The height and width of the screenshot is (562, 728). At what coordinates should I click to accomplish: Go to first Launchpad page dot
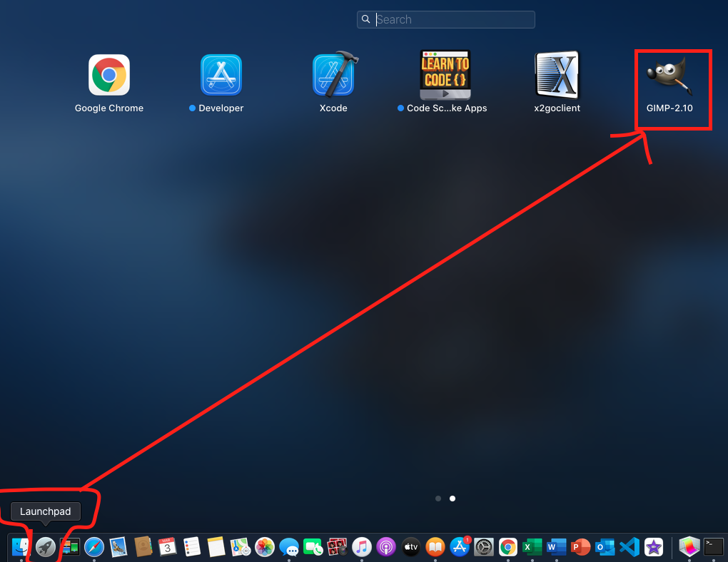(438, 499)
